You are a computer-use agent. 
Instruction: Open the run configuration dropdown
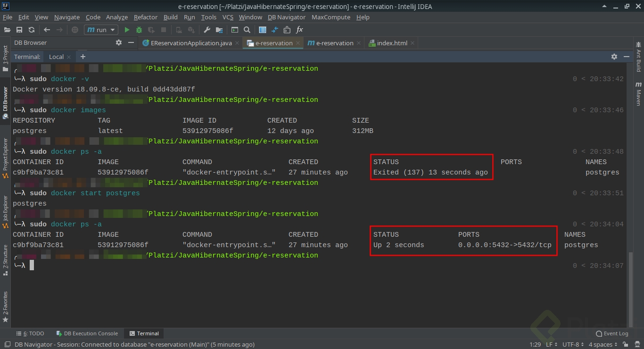coord(100,29)
